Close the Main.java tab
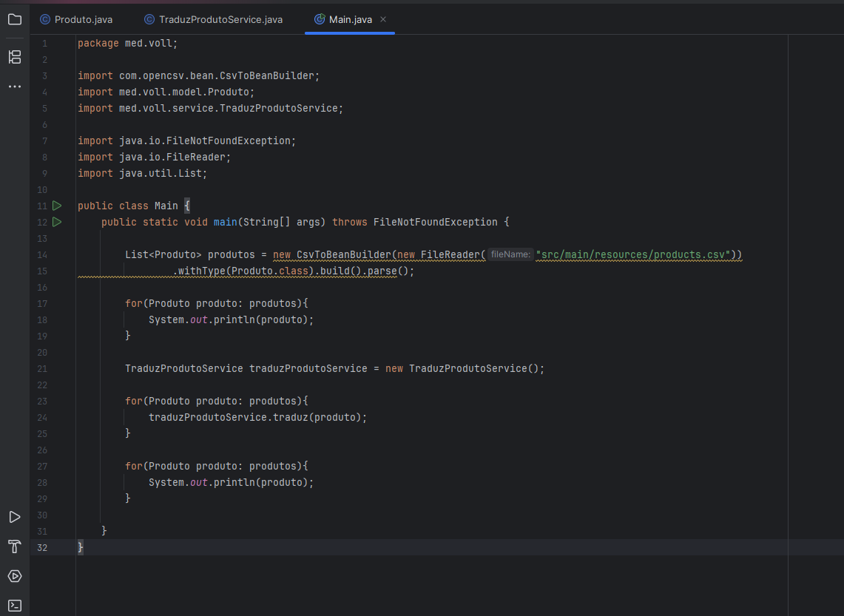The height and width of the screenshot is (616, 844). tap(383, 19)
